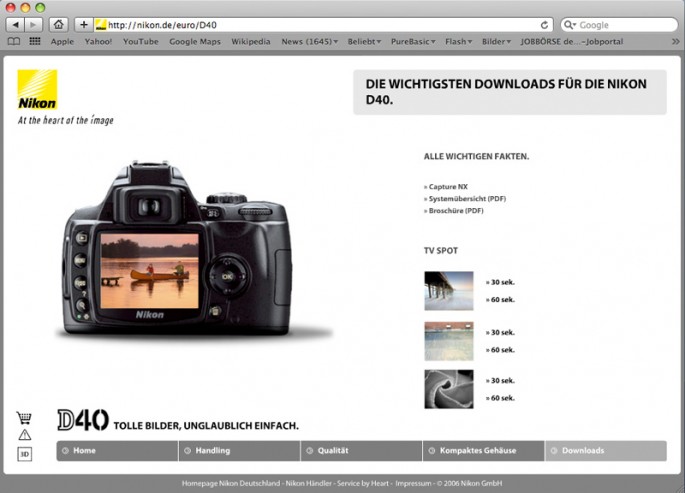Open the shopping cart icon
Image resolution: width=685 pixels, height=493 pixels.
click(x=24, y=417)
